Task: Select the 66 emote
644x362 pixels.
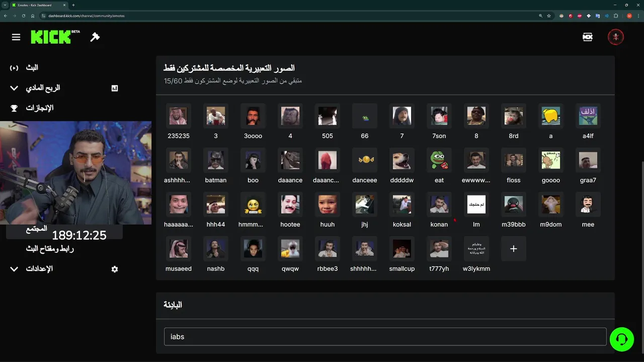Action: (365, 116)
